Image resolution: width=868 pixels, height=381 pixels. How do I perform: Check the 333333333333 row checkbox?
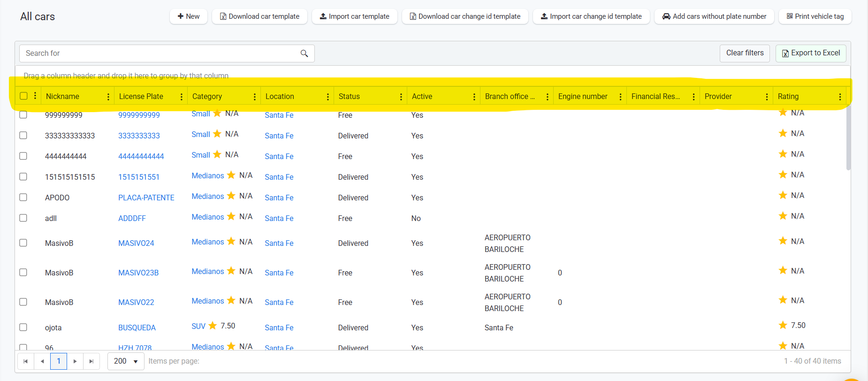[x=23, y=135]
